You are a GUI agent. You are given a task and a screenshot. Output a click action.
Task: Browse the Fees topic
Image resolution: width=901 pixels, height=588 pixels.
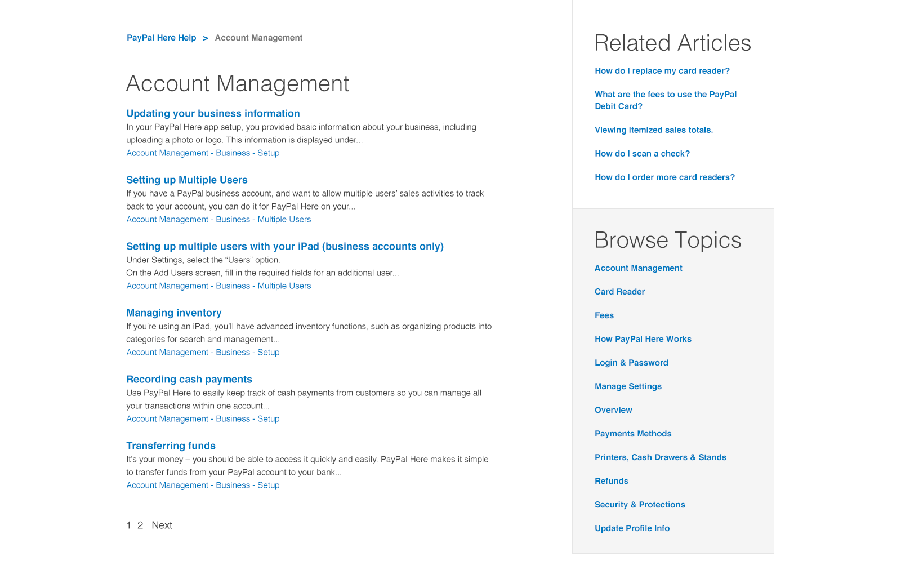pyautogui.click(x=604, y=315)
